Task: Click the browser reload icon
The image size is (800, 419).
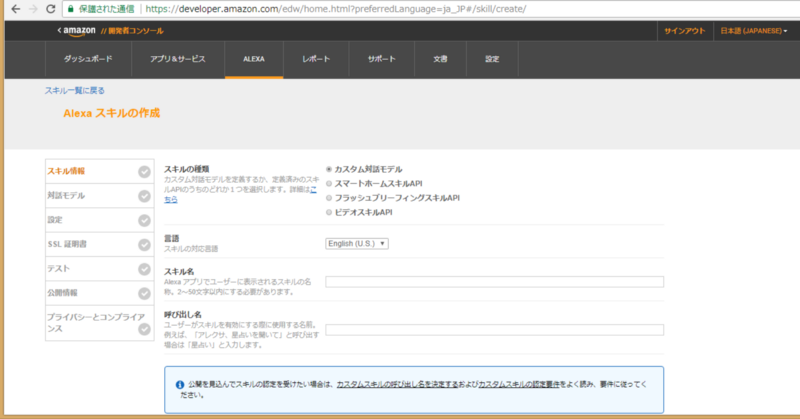Action: 52,8
